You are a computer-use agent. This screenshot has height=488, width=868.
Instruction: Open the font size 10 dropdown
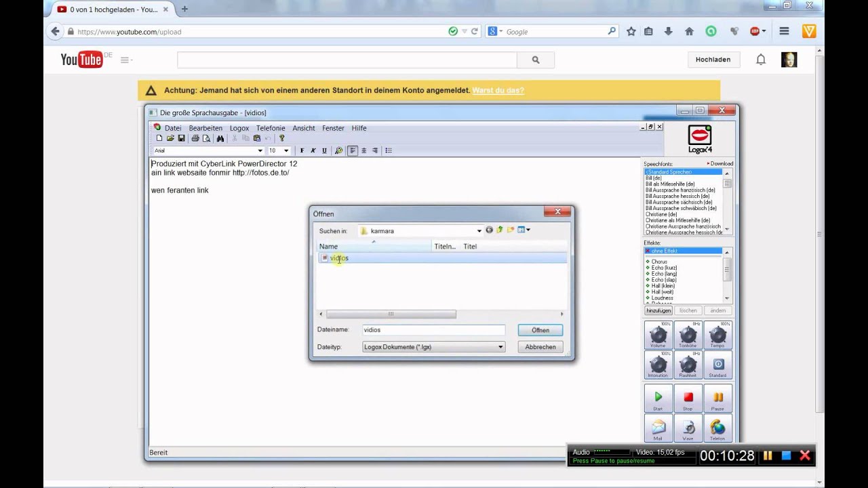[286, 150]
